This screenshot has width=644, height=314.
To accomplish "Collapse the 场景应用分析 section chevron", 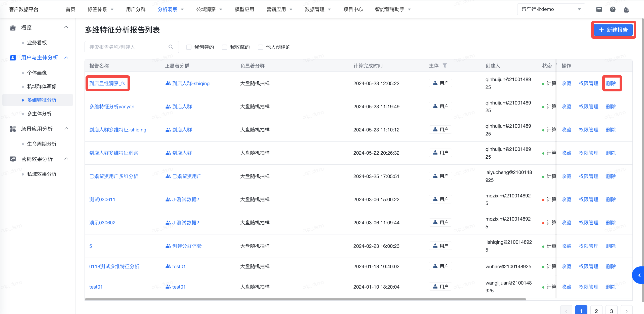I will 66,128.
